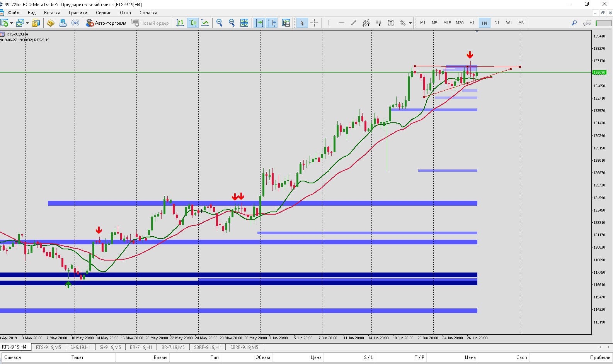Screen dimensions: 613x364
Task: Open the Сервис menu
Action: point(104,13)
